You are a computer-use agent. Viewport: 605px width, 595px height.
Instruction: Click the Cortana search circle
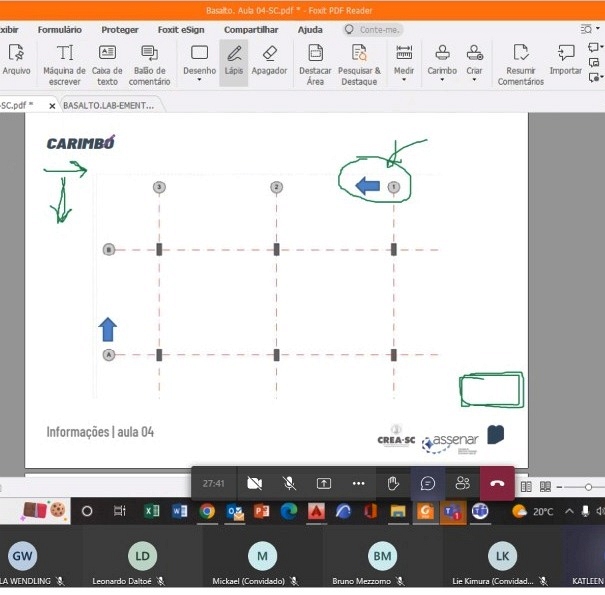87,511
